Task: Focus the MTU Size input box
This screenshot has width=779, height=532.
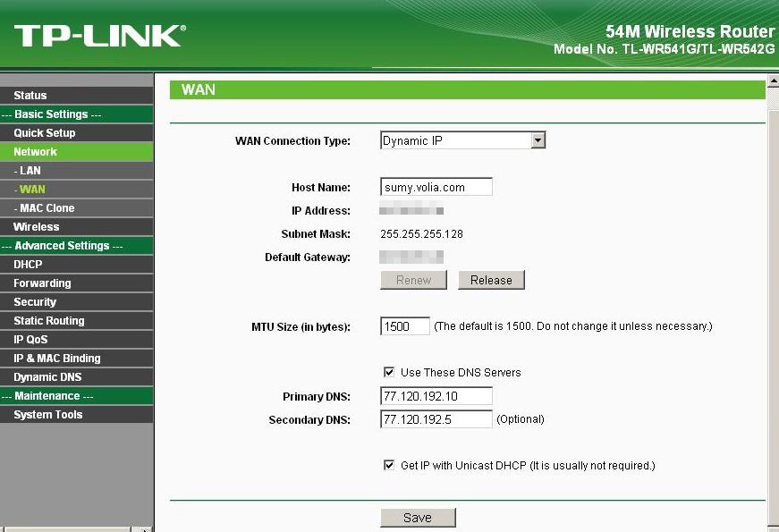Action: [x=405, y=326]
